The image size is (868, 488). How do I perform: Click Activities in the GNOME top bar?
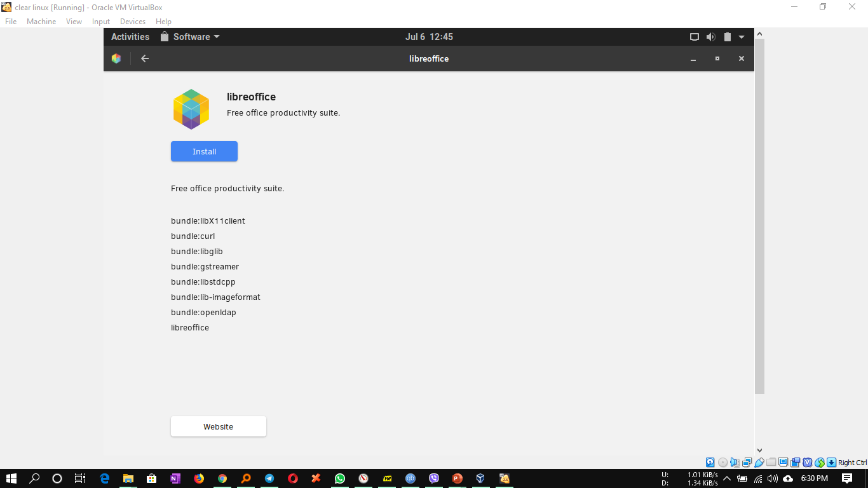[x=130, y=36]
